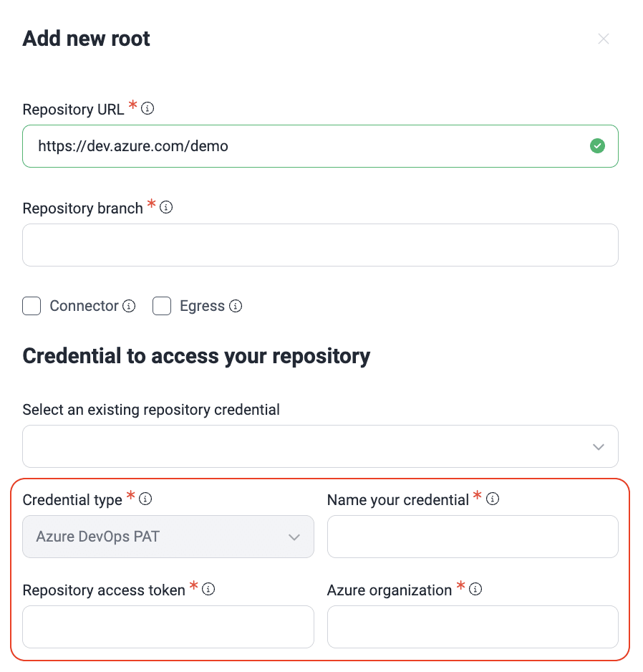
Task: Click "Credential to access your repository" heading
Action: click(196, 357)
